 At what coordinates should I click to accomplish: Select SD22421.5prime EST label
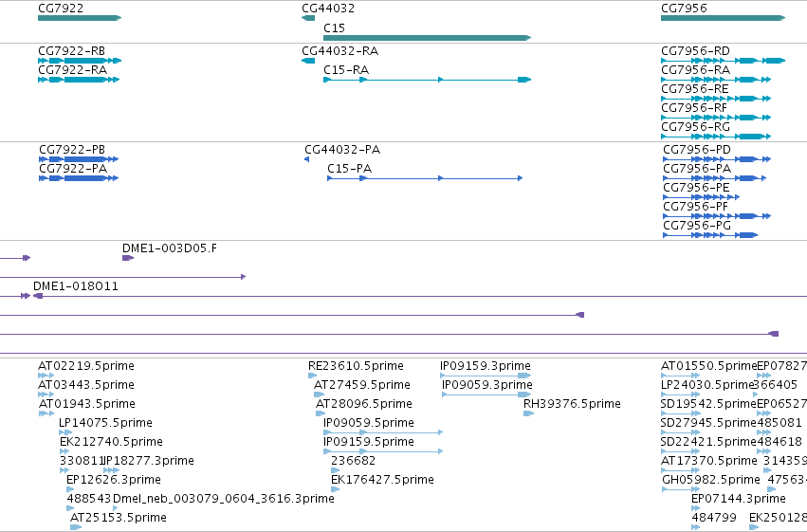click(708, 442)
